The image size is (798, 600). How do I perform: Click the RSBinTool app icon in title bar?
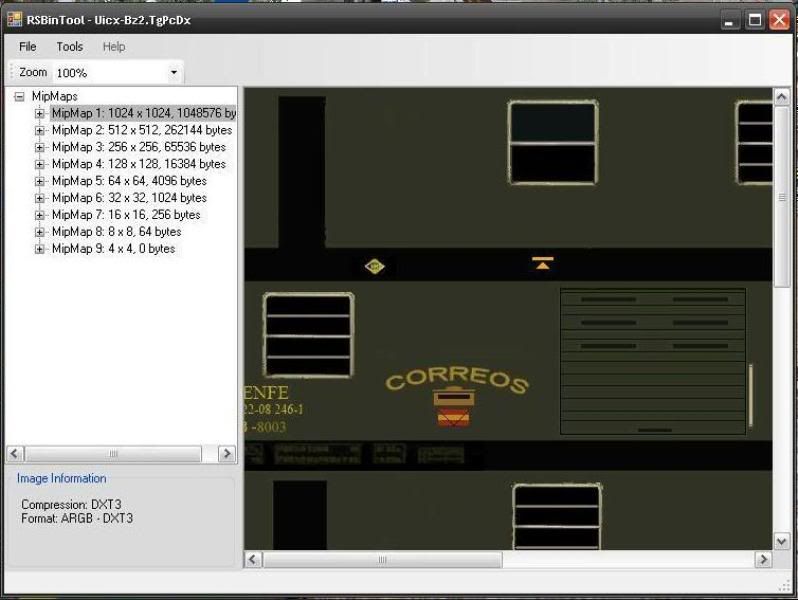pyautogui.click(x=14, y=19)
